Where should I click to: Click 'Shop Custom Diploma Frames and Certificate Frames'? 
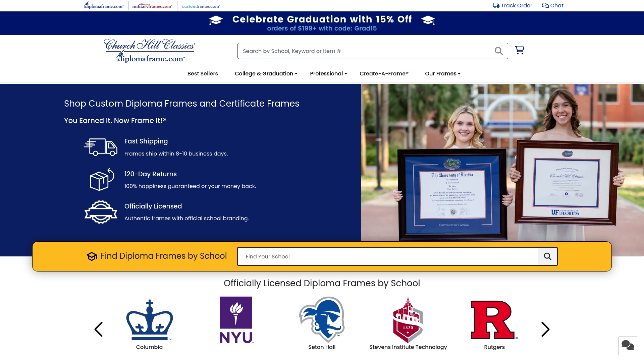pyautogui.click(x=182, y=104)
